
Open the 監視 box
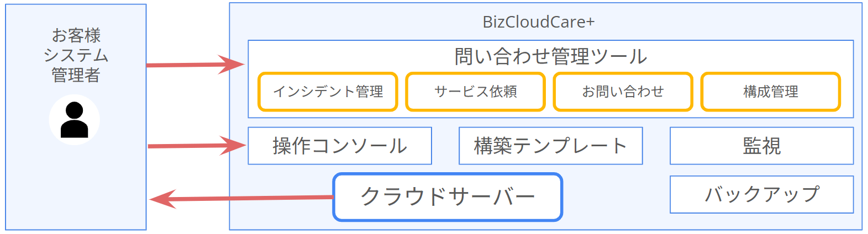761,146
